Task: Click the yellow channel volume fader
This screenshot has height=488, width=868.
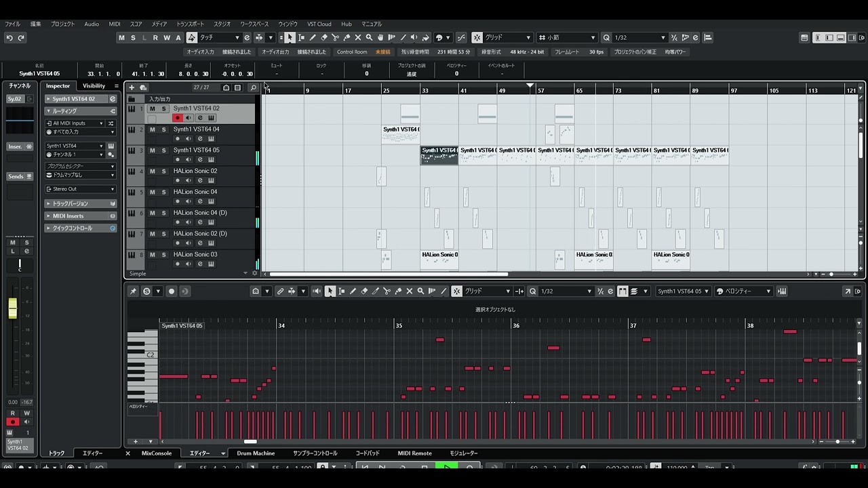Action: pyautogui.click(x=12, y=309)
